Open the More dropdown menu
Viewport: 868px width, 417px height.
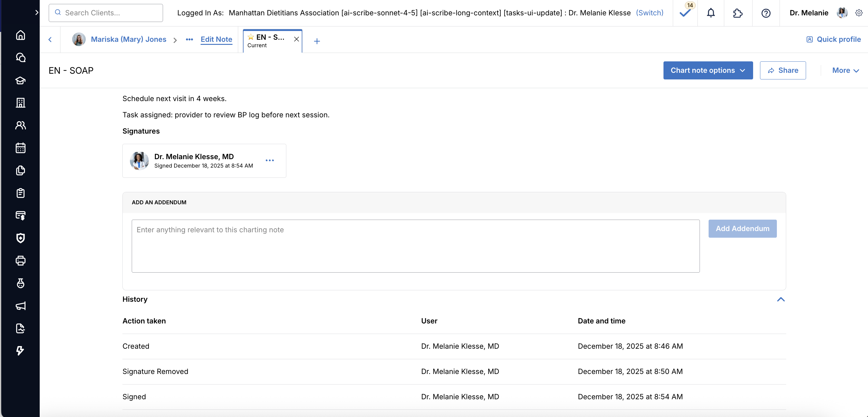point(845,70)
